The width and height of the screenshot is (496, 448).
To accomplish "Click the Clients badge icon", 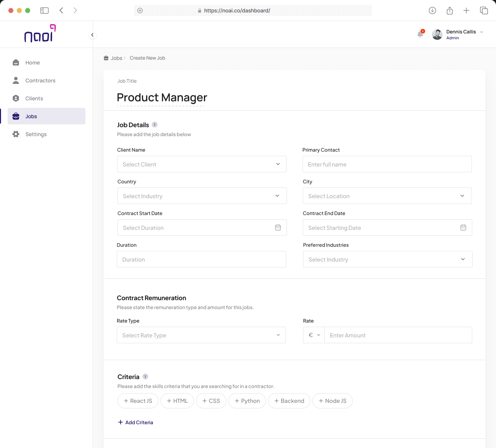I will (x=16, y=98).
